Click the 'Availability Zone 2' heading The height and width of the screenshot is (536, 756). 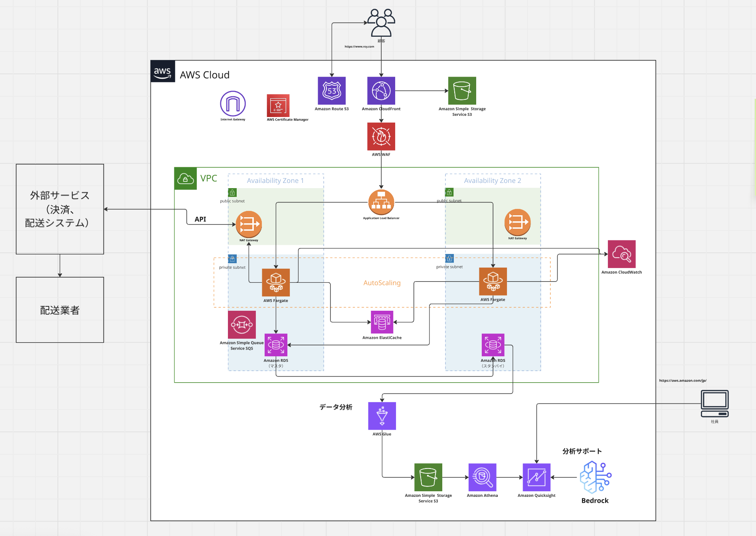tap(493, 181)
